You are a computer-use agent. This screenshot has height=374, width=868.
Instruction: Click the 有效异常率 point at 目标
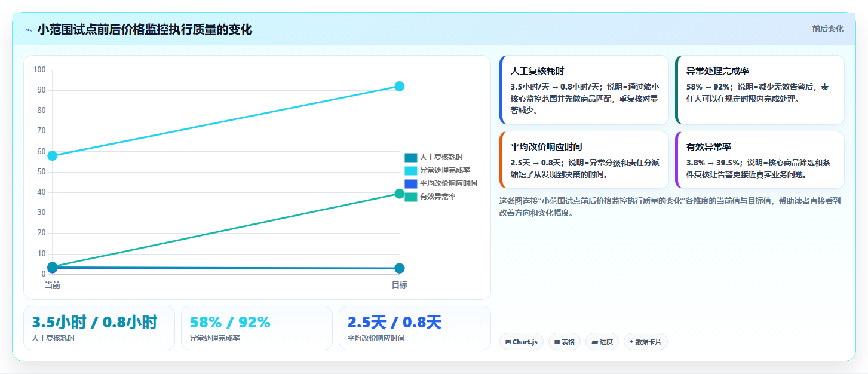click(x=400, y=194)
